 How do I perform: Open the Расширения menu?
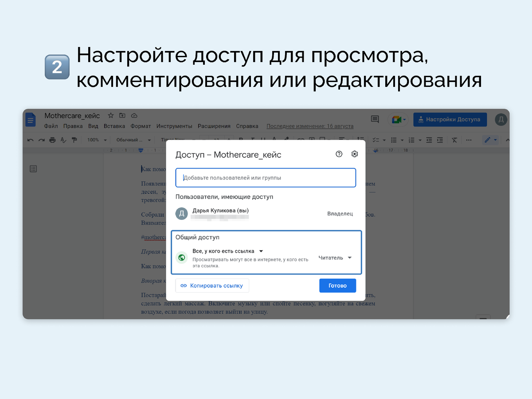[x=214, y=126]
